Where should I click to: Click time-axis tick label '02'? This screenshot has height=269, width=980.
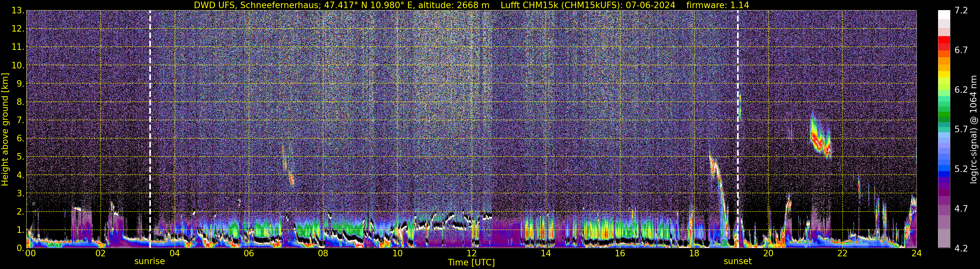[x=101, y=253]
